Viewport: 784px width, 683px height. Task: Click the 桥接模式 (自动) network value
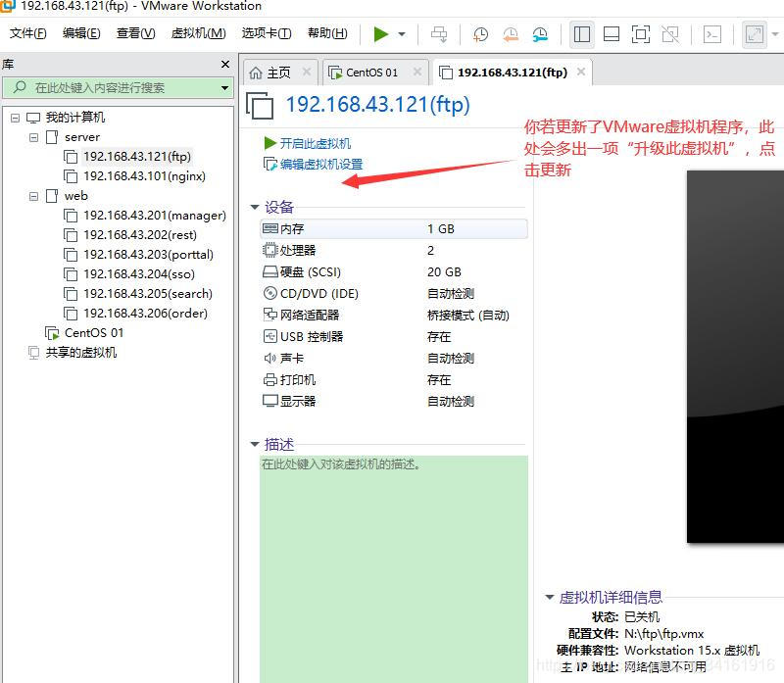pyautogui.click(x=468, y=315)
